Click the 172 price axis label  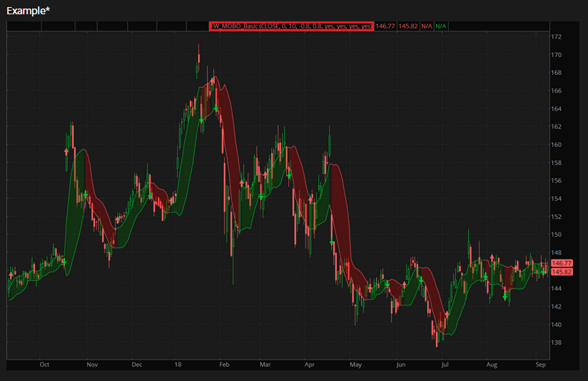pos(556,37)
